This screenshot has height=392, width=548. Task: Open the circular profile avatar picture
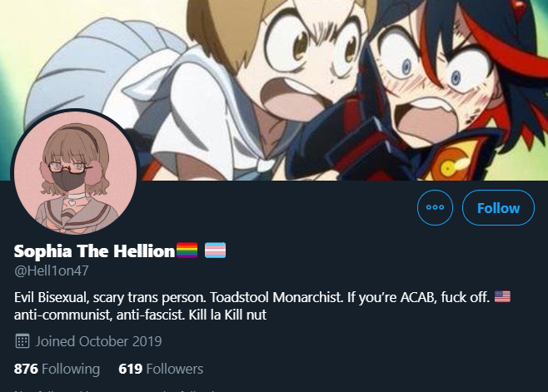tap(76, 172)
